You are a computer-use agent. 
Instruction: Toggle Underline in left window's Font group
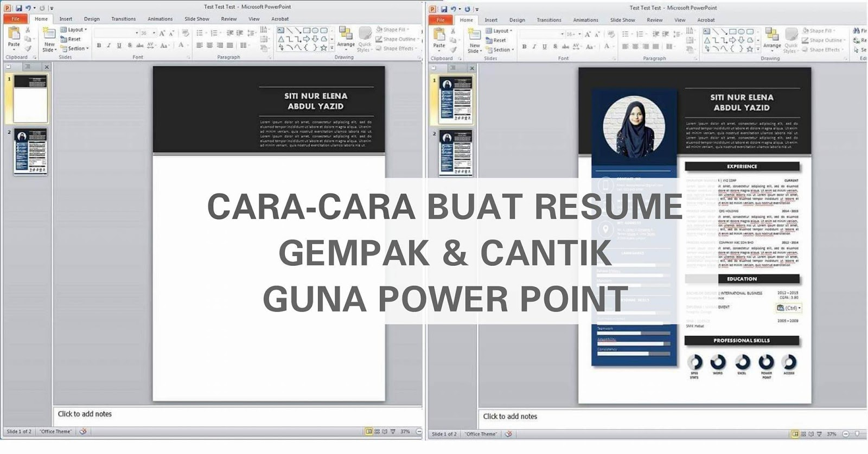(119, 46)
